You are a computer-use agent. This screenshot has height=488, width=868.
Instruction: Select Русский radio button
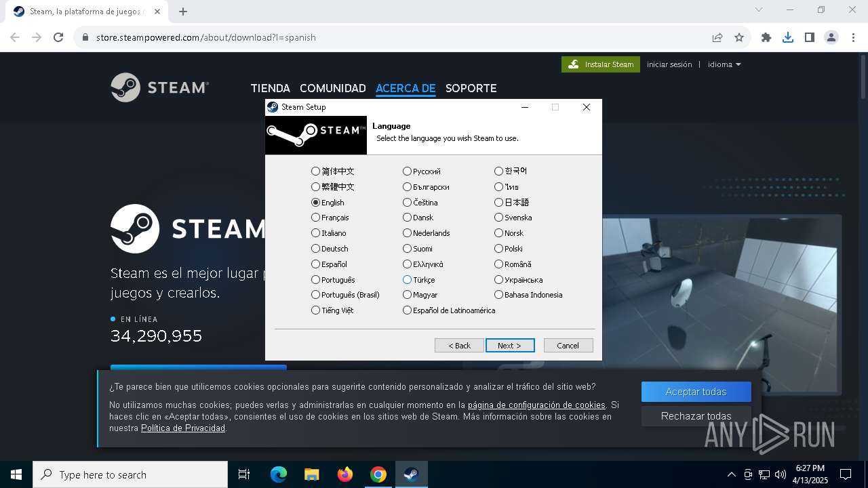click(x=422, y=171)
